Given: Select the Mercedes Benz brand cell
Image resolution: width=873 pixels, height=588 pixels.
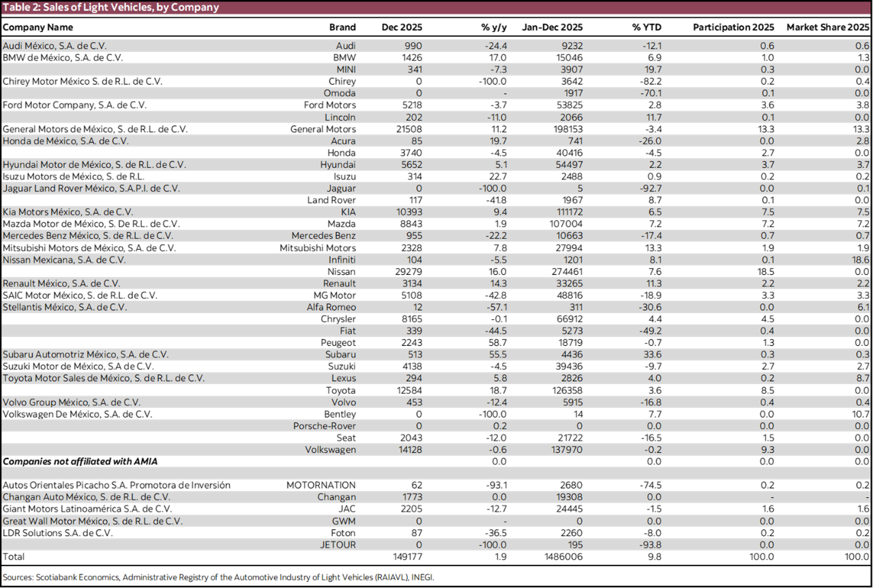Looking at the screenshot, I should click(x=323, y=236).
